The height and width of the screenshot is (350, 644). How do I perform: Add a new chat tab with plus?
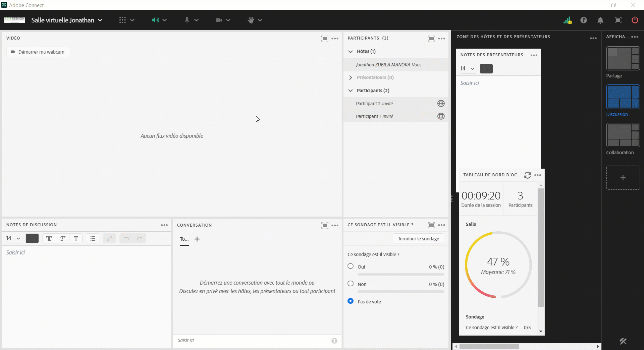pos(197,239)
